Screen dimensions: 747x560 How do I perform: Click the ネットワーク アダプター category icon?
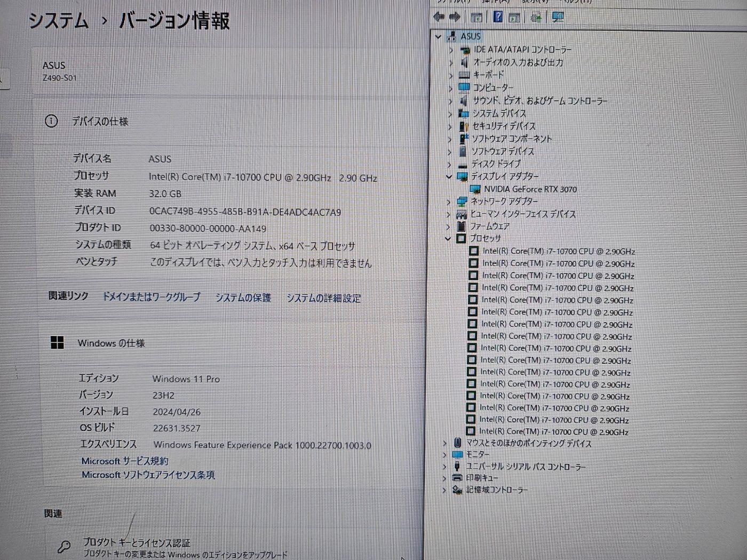pyautogui.click(x=462, y=202)
